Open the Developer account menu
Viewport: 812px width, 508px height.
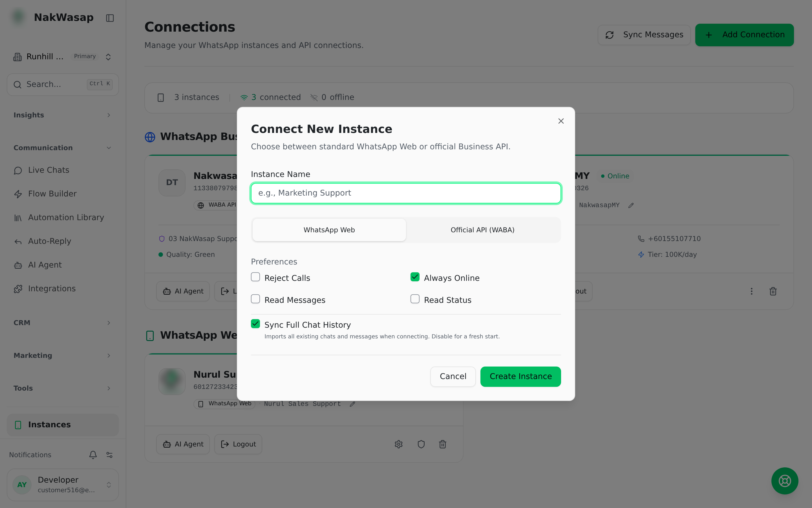click(63, 485)
